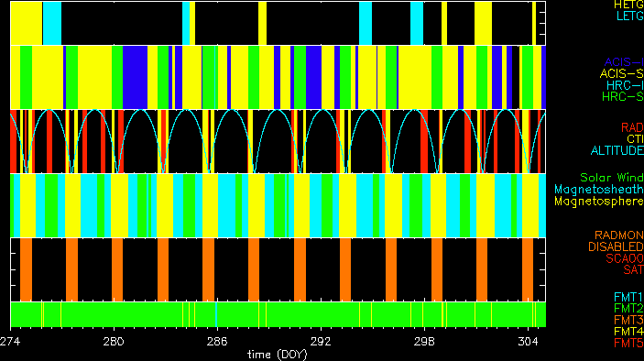Click the 286 time axis tick label
This screenshot has width=644, height=361.
[x=217, y=342]
